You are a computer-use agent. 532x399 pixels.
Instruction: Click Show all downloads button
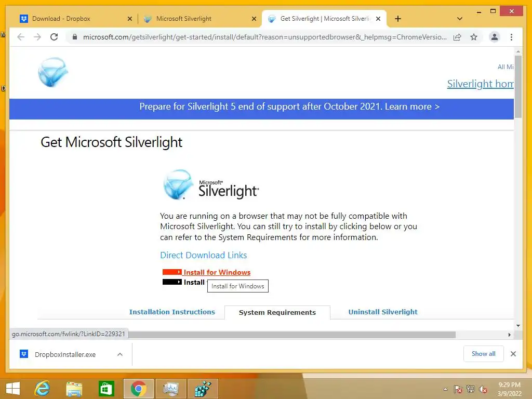pos(484,354)
